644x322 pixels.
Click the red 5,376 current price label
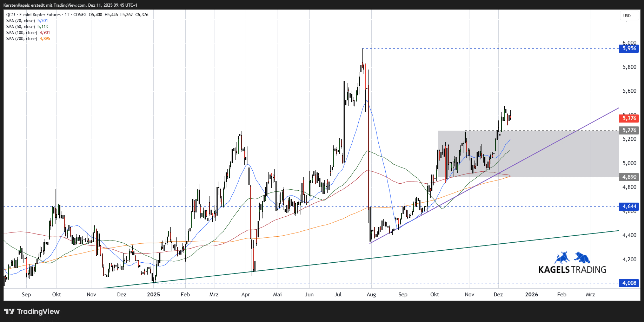click(x=629, y=118)
